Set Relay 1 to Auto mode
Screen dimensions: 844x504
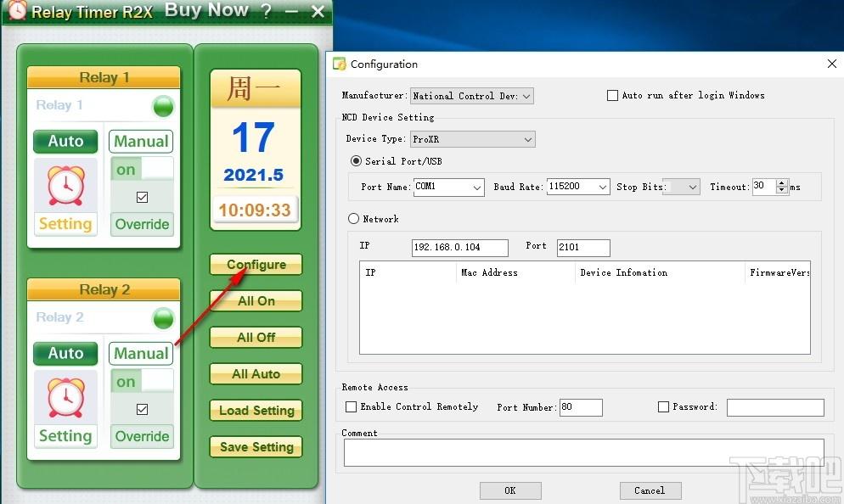65,141
